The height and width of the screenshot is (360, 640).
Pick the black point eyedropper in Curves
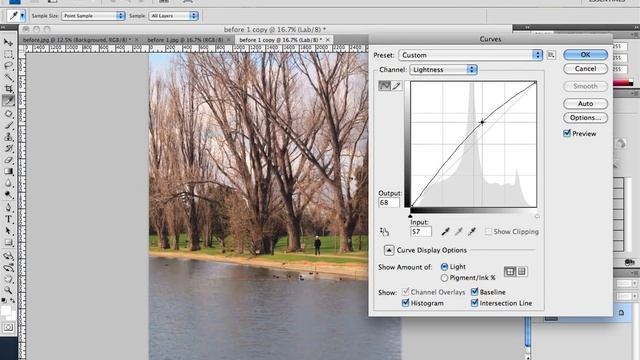pyautogui.click(x=445, y=232)
